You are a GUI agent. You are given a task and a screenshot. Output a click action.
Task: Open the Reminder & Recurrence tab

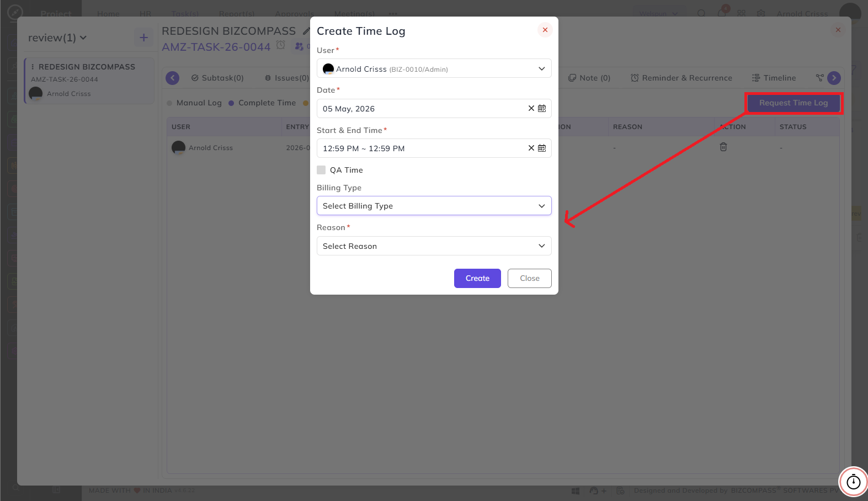coord(681,78)
